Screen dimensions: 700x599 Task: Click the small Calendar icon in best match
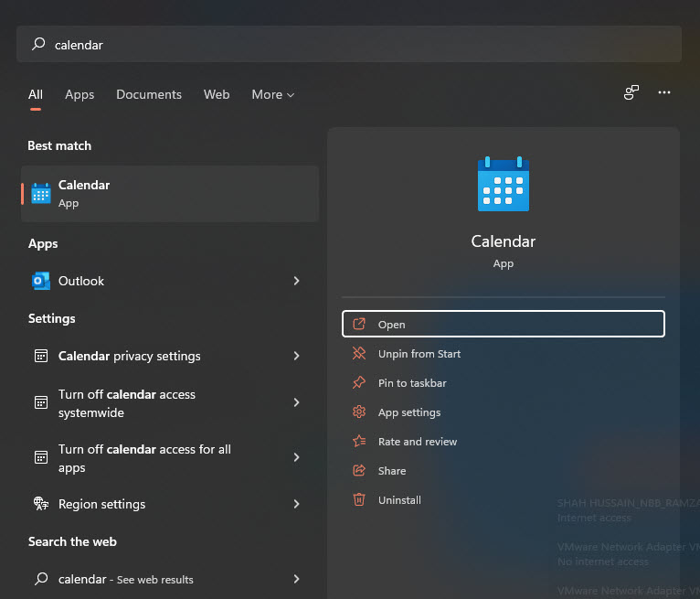coord(41,193)
